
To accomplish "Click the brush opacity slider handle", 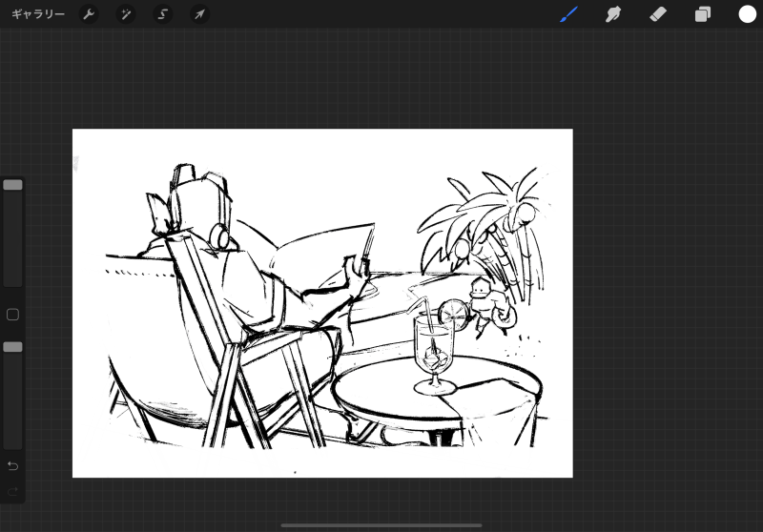I will tap(12, 347).
